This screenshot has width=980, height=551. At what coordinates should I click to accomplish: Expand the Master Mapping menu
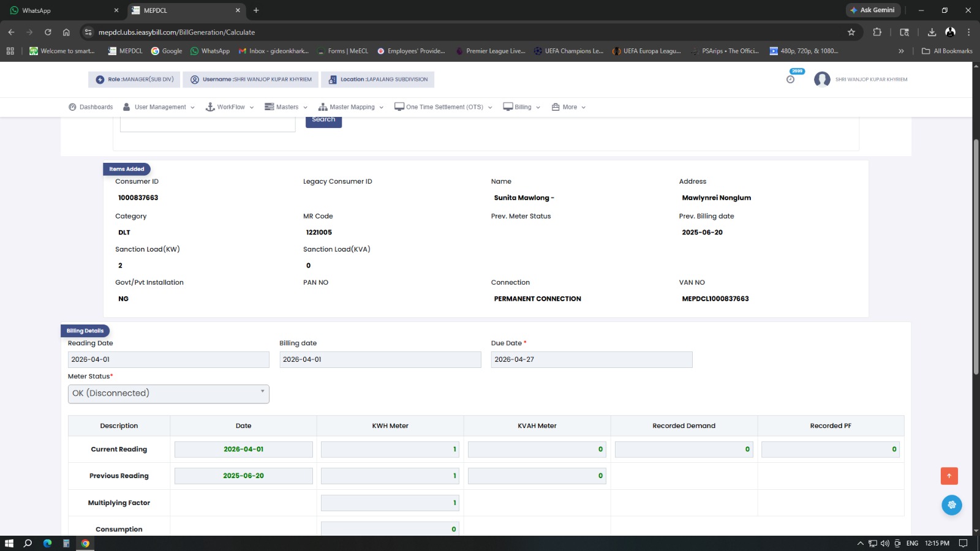pos(351,107)
